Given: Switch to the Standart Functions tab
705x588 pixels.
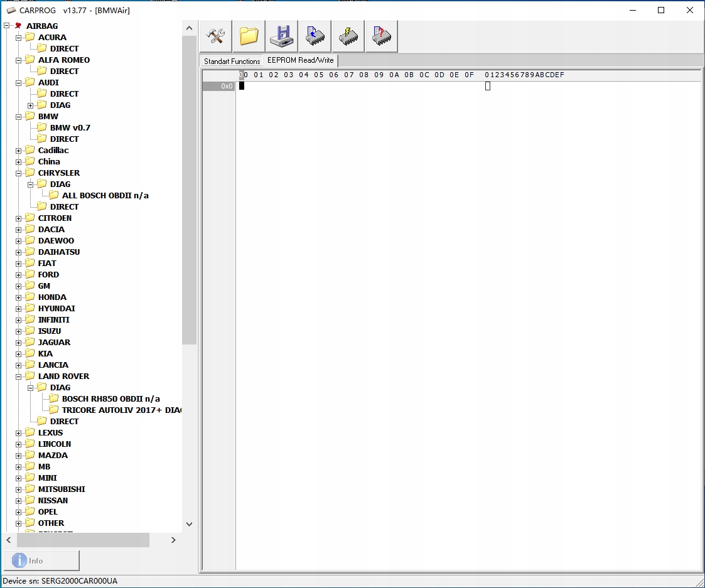Looking at the screenshot, I should click(232, 61).
